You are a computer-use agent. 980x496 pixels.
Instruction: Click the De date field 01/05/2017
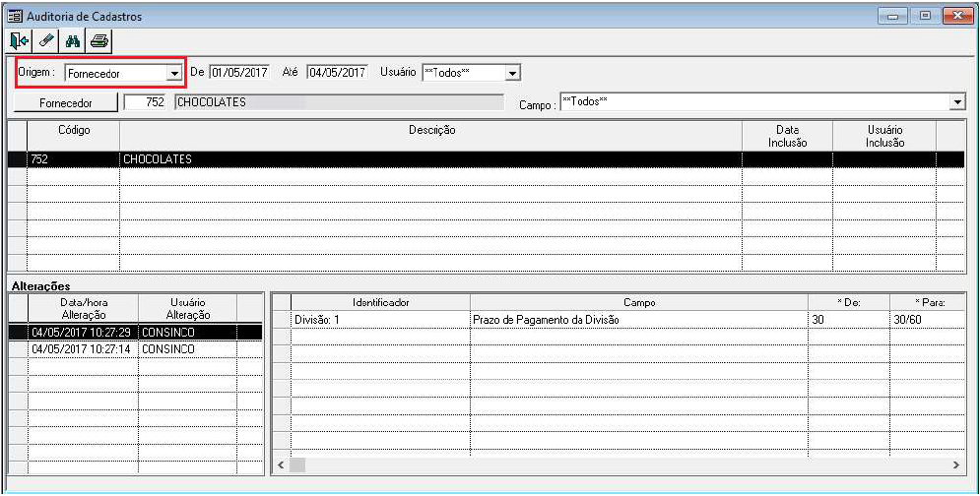238,73
